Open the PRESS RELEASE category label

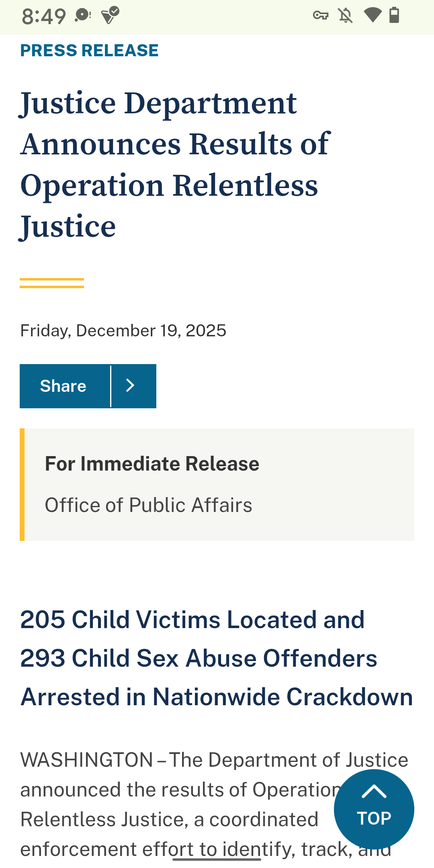coord(90,51)
